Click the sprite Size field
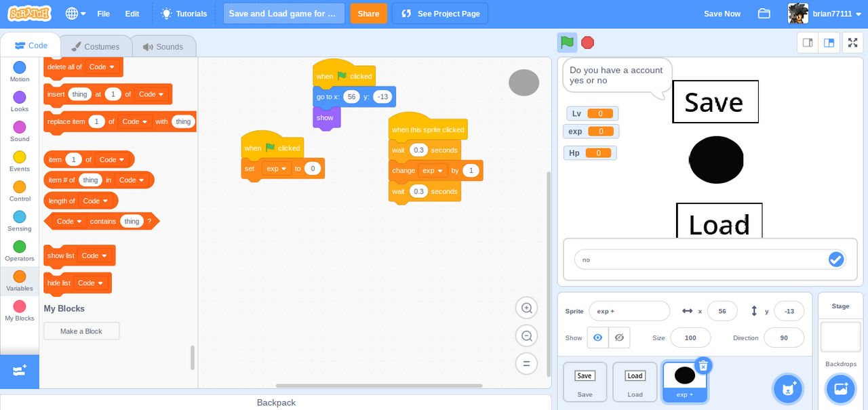Image resolution: width=868 pixels, height=410 pixels. pos(690,337)
